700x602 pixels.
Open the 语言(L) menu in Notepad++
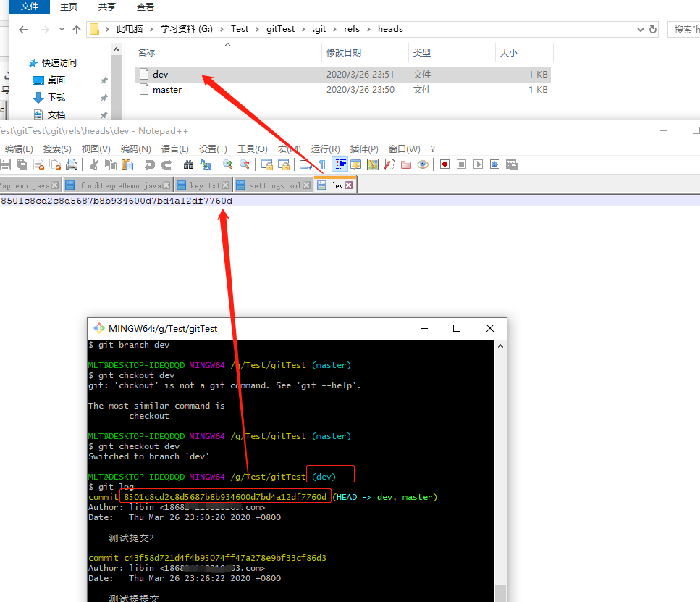(175, 149)
